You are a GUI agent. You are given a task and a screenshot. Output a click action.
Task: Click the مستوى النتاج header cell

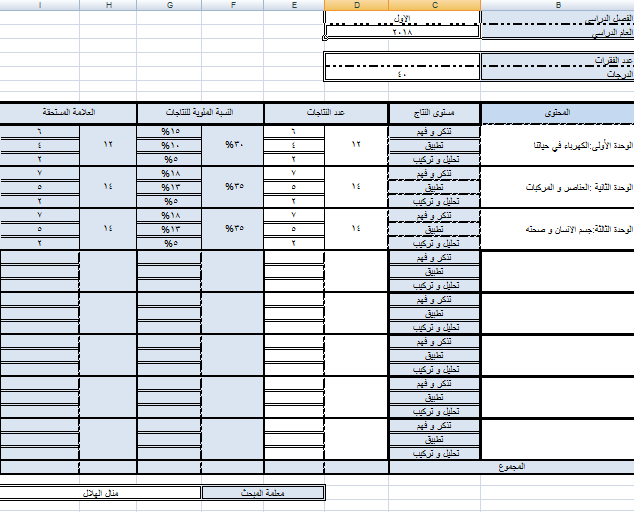pos(434,112)
